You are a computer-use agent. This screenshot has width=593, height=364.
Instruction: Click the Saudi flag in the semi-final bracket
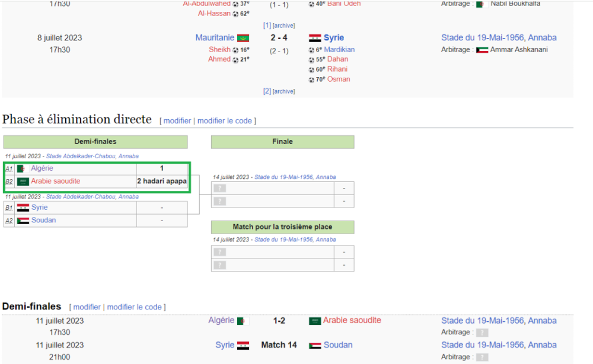[x=23, y=181]
